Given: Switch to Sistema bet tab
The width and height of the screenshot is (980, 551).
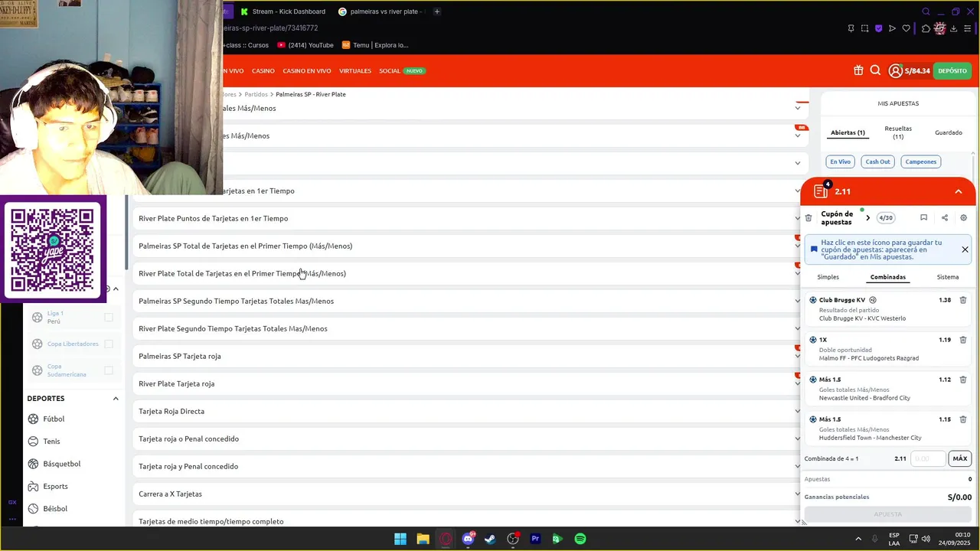Looking at the screenshot, I should 947,277.
